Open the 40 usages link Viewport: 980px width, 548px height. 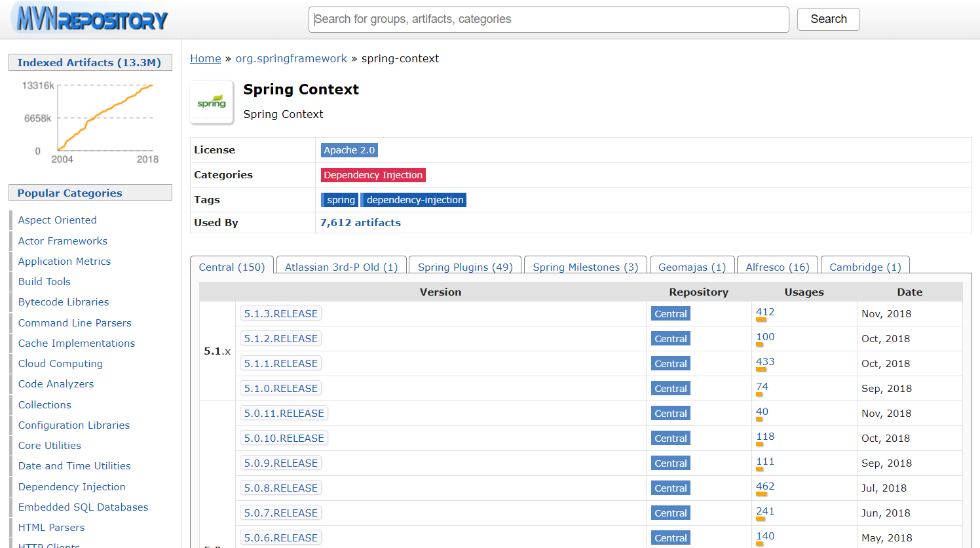tap(762, 412)
